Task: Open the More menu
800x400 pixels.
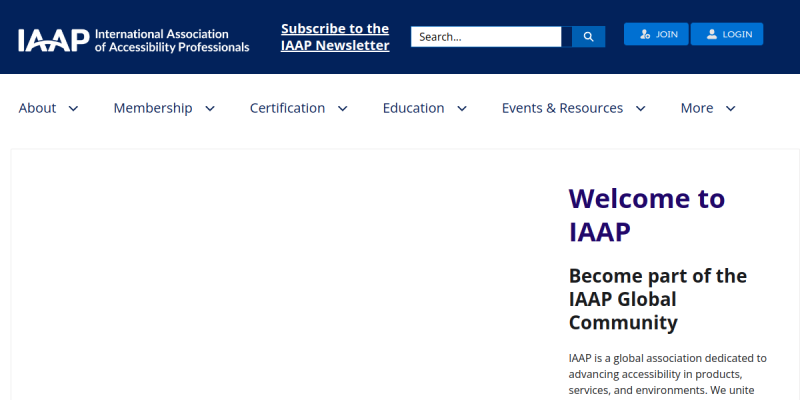Action: pos(697,108)
